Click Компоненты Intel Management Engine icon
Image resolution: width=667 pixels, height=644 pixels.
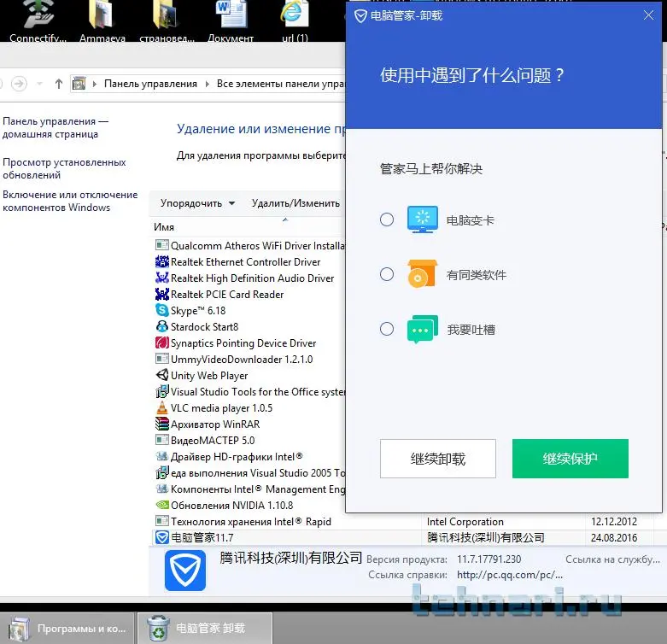pyautogui.click(x=162, y=489)
